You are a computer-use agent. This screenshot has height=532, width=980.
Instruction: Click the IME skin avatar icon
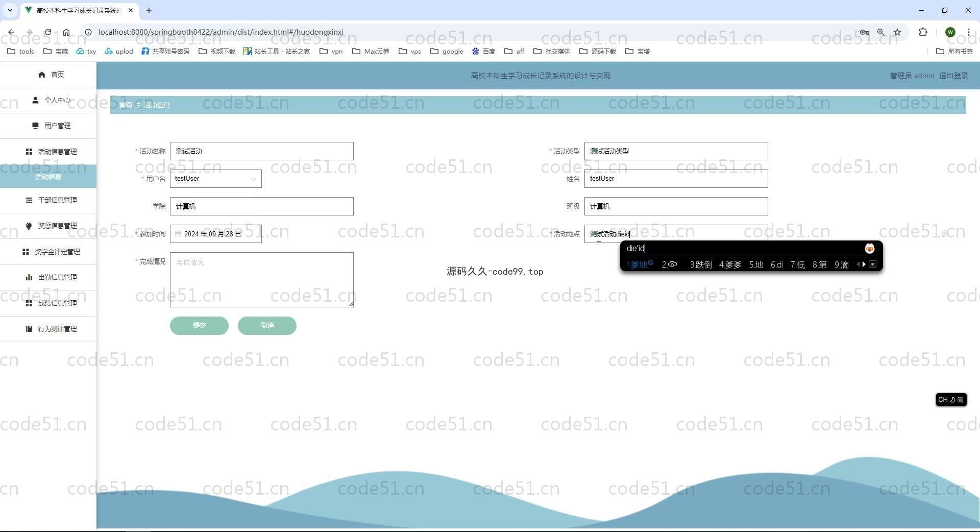click(870, 249)
